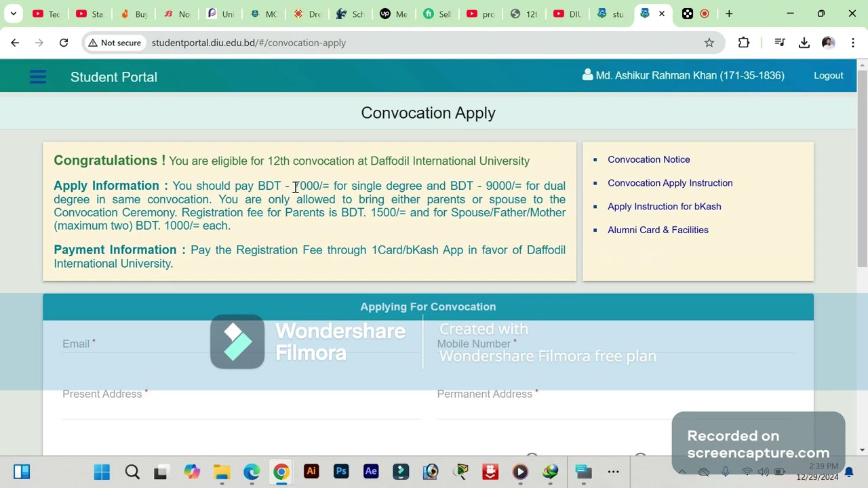Open Apply Instruction for bKash link
Screen dimensions: 868x488
click(664, 206)
